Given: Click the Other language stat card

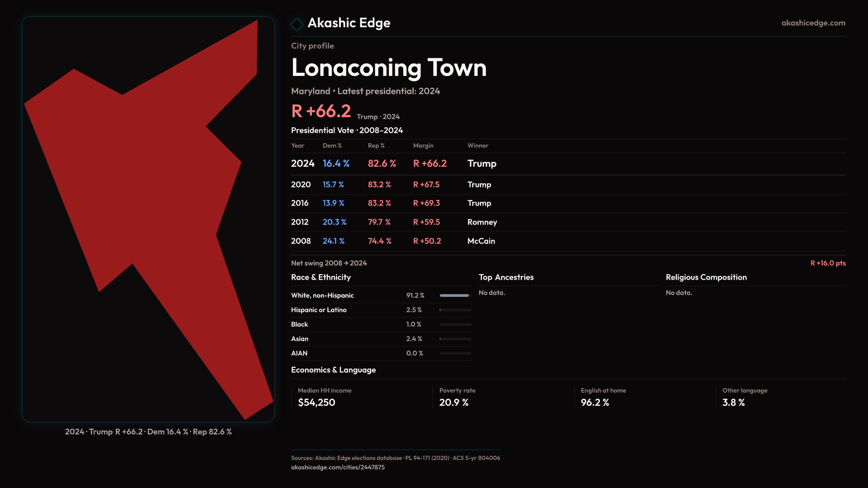Looking at the screenshot, I should 745,397.
